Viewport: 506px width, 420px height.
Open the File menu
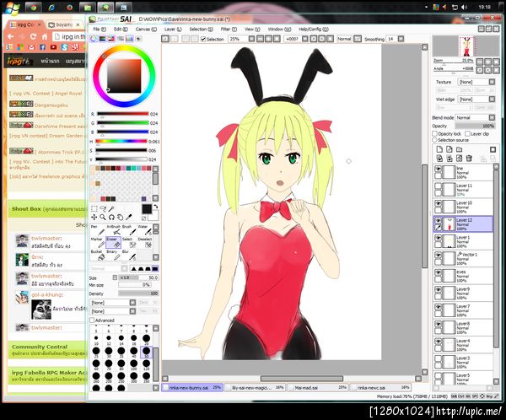(x=99, y=29)
